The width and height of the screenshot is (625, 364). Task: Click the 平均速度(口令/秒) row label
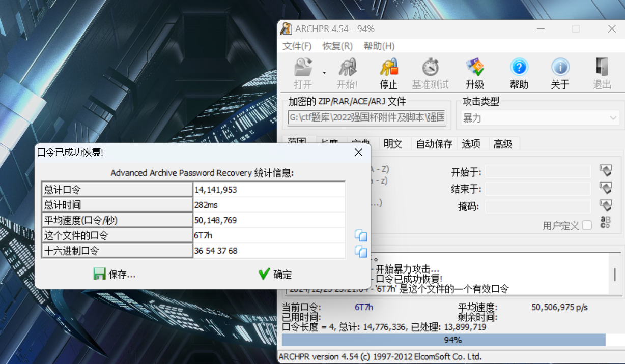[117, 220]
